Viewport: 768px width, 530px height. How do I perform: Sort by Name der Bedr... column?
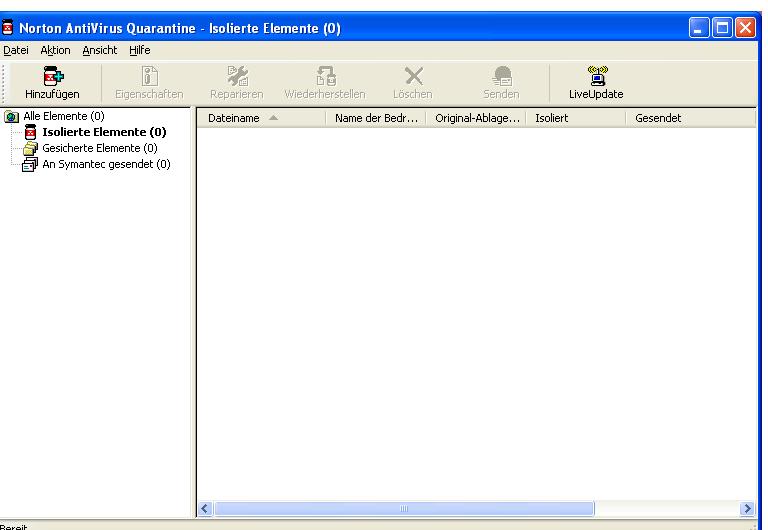coord(376,118)
